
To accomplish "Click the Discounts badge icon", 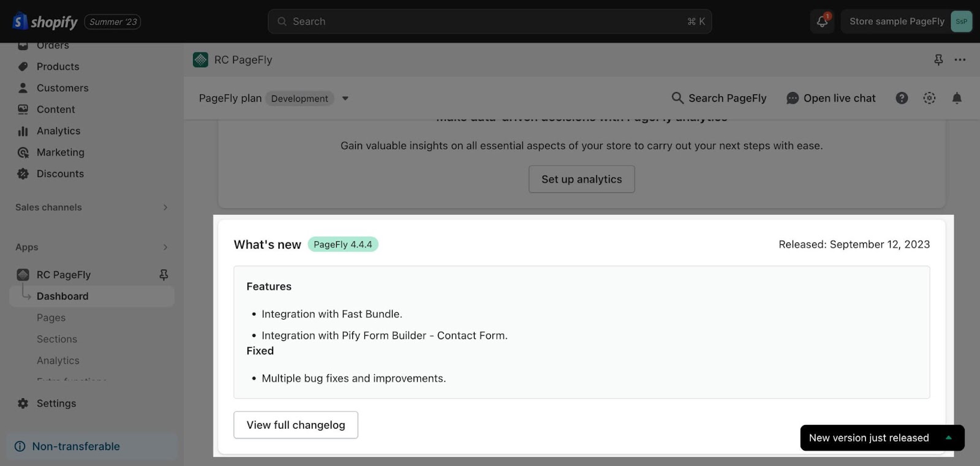I will click(x=23, y=174).
